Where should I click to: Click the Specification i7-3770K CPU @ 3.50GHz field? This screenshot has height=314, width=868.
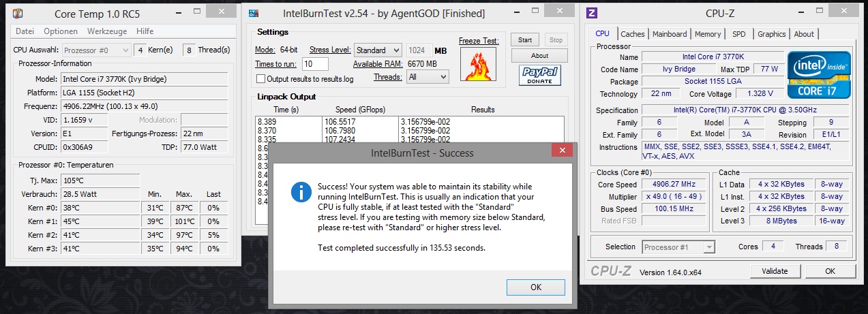745,110
